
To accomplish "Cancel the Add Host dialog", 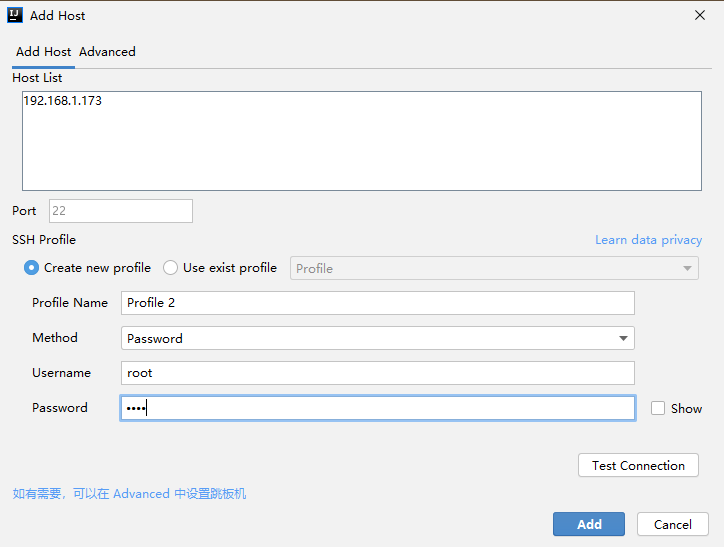I will 672,524.
